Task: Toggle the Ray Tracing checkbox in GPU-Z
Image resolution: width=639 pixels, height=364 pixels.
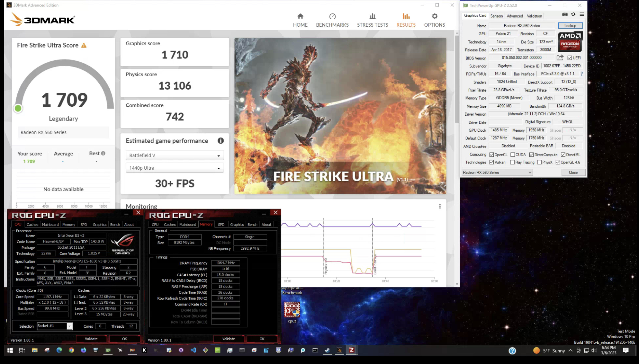Action: point(512,162)
